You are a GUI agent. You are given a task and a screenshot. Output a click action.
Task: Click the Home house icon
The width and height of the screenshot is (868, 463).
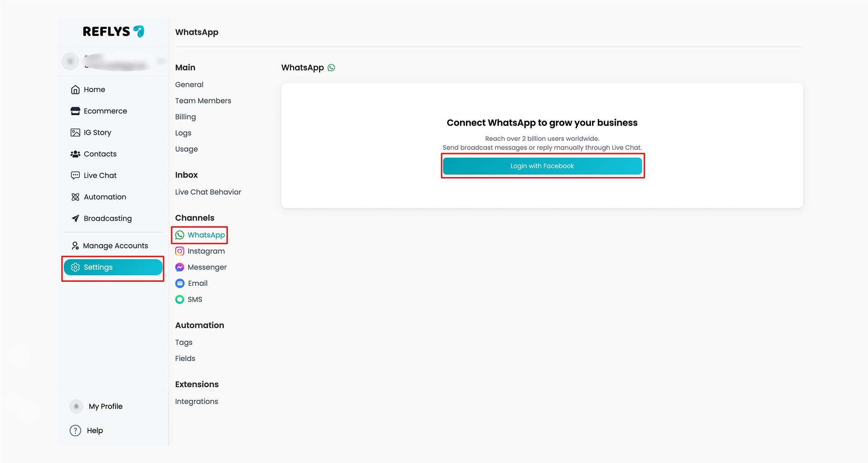(75, 89)
